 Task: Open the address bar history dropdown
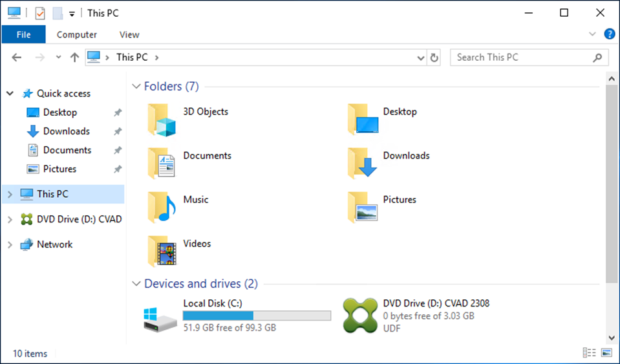(x=422, y=58)
